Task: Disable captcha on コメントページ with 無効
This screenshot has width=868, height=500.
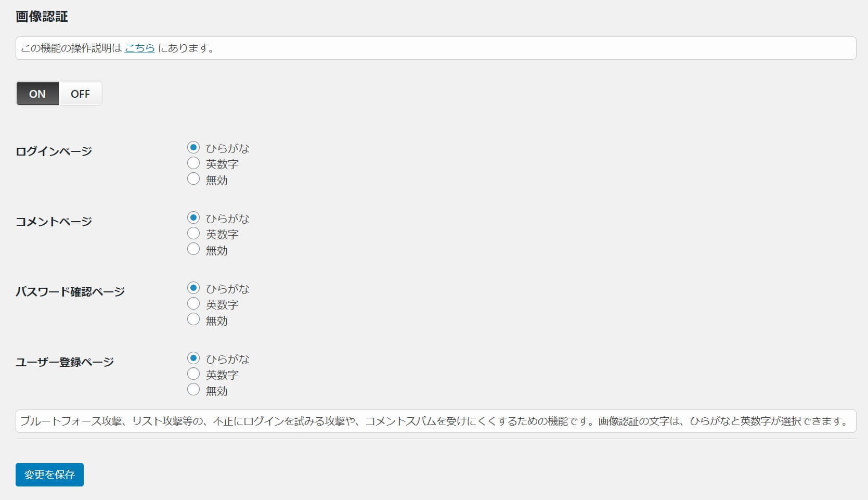Action: click(193, 249)
